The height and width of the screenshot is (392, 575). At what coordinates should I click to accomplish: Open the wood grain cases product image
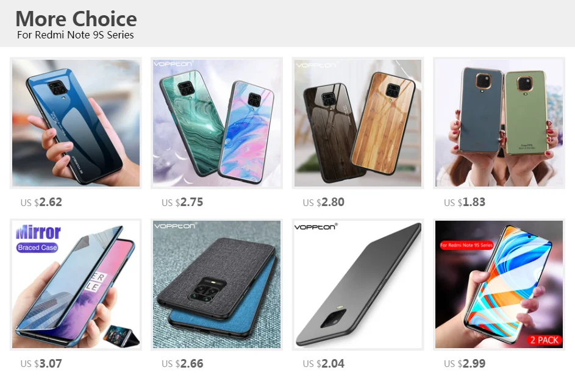coord(357,123)
